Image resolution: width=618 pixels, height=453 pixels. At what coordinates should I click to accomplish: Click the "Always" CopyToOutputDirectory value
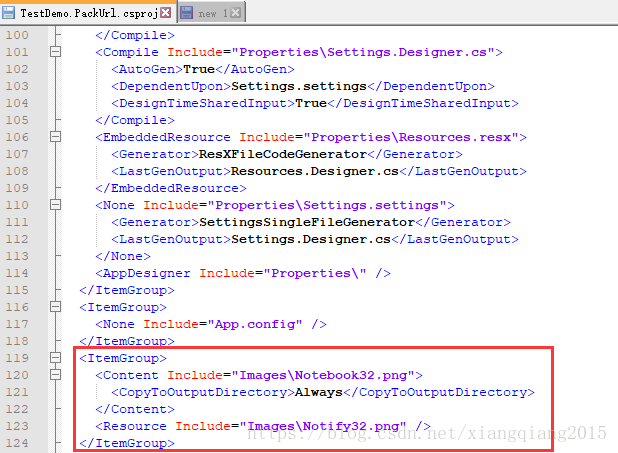(x=319, y=392)
